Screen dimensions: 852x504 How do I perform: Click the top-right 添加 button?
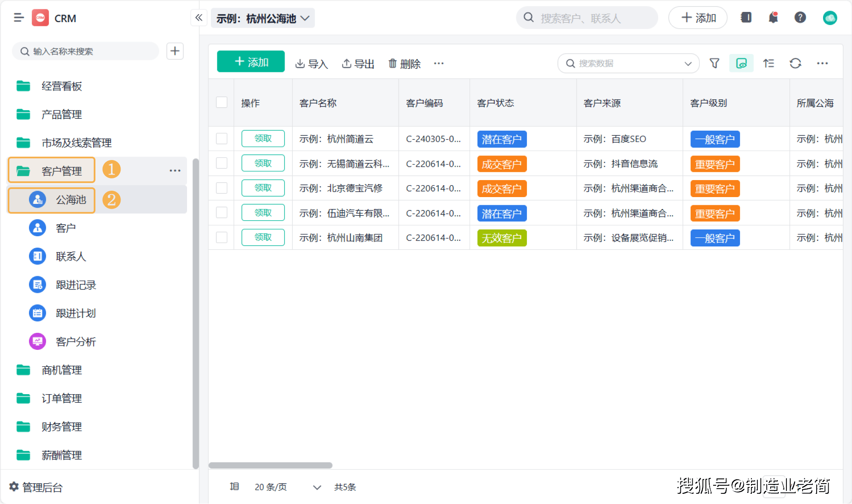pos(698,18)
